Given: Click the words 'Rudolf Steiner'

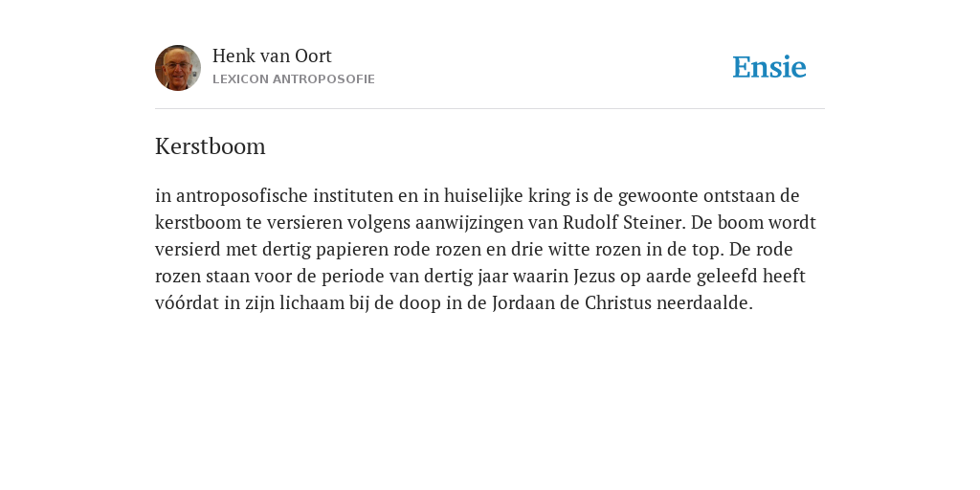Looking at the screenshot, I should 622,222.
